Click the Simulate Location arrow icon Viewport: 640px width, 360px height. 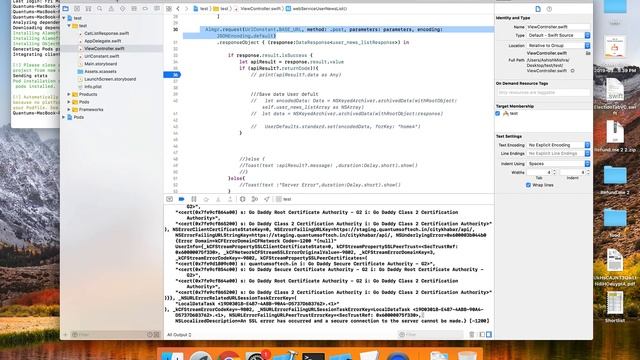[267, 199]
